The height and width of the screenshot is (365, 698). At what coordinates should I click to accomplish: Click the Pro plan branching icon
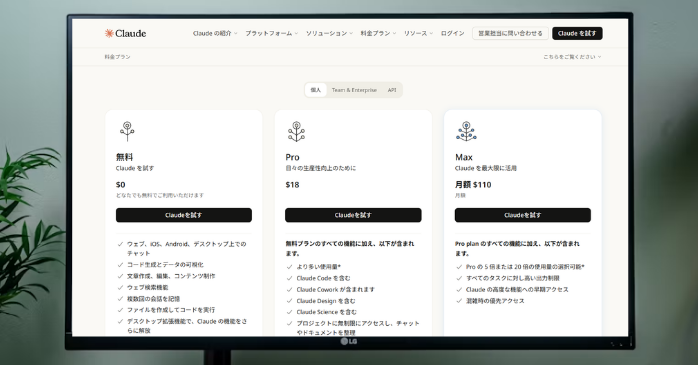tap(296, 131)
